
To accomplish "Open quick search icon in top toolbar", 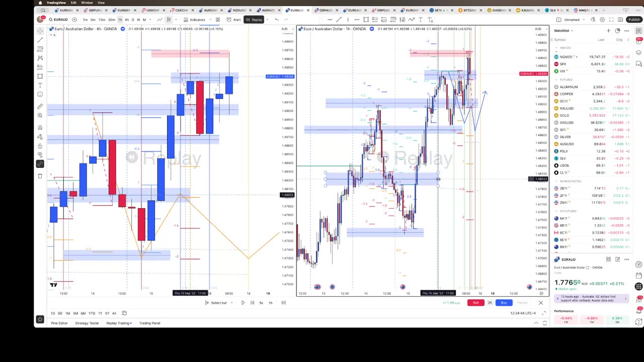I will 593,20.
